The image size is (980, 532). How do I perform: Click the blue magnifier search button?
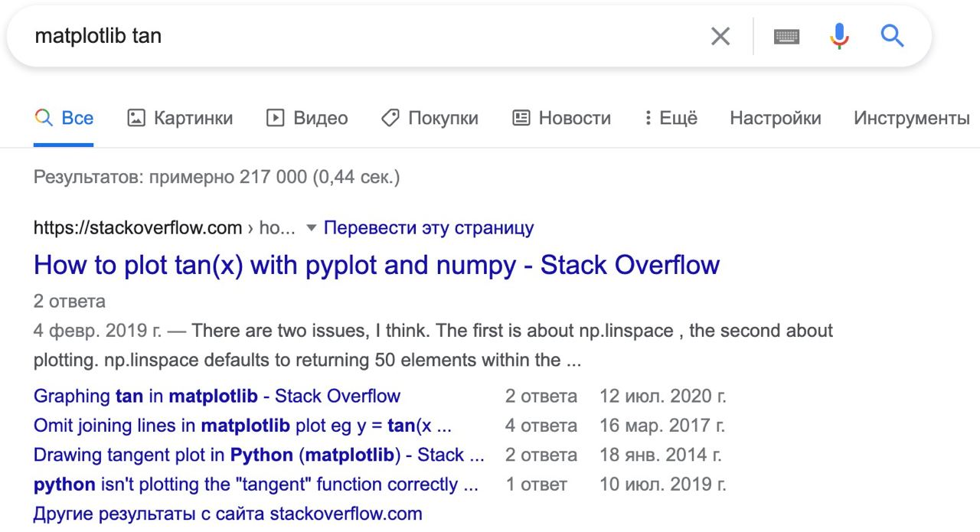click(892, 35)
